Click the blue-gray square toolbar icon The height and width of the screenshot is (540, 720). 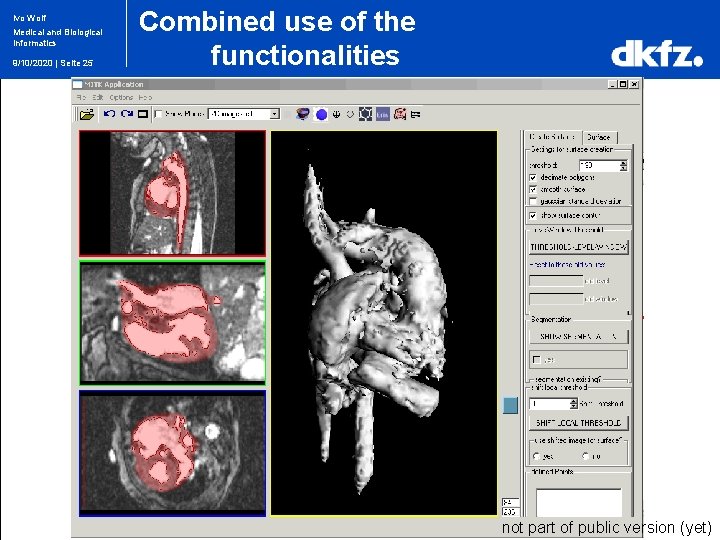coord(382,114)
